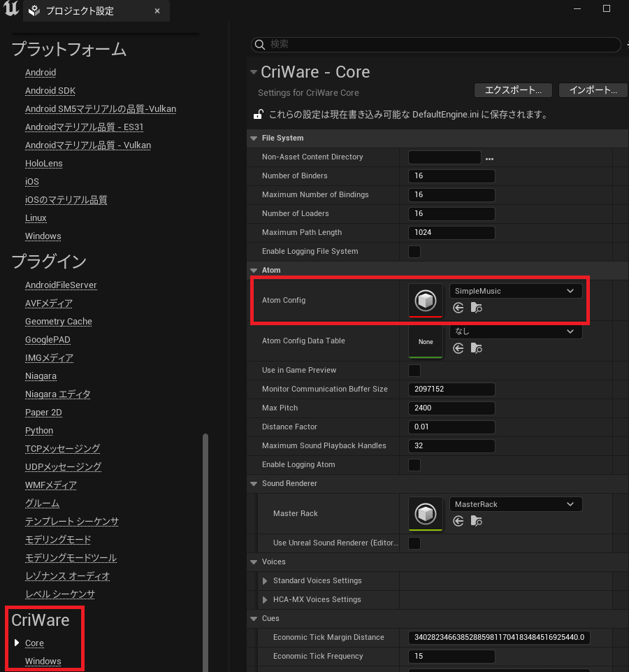629x672 pixels.
Task: Open Linux platform settings
Action: coord(36,218)
